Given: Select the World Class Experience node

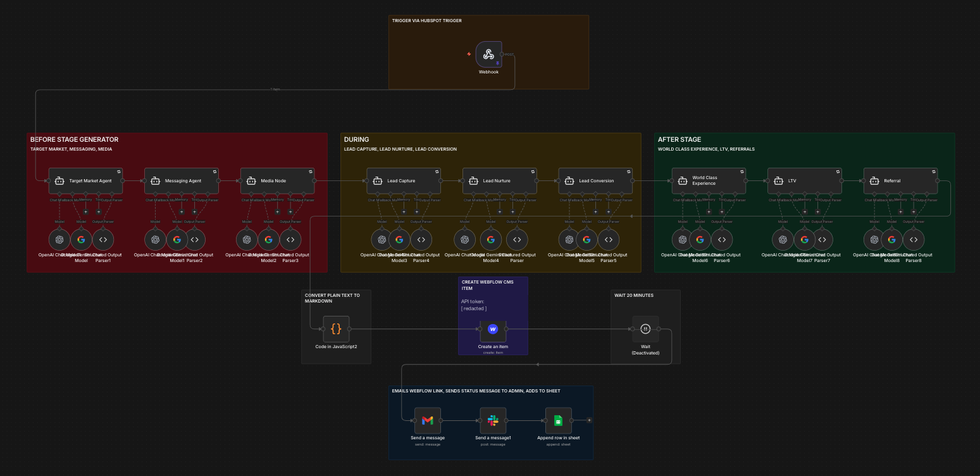Looking at the screenshot, I should 709,180.
